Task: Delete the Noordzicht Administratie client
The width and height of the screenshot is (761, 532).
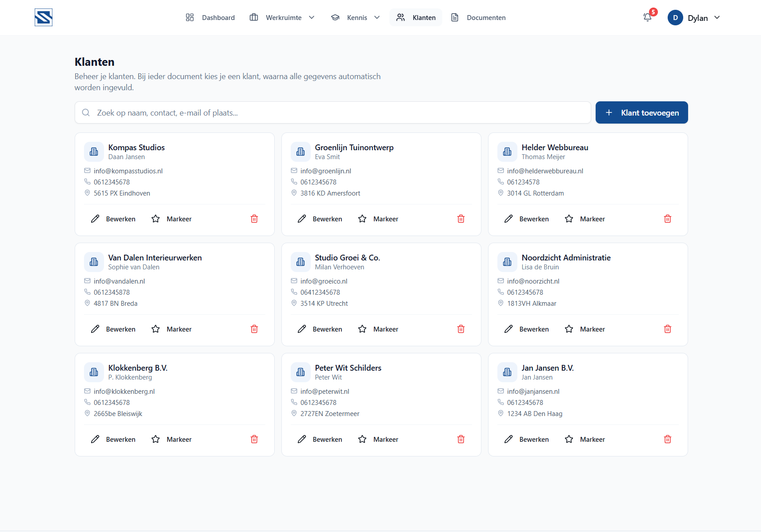Action: pos(668,329)
